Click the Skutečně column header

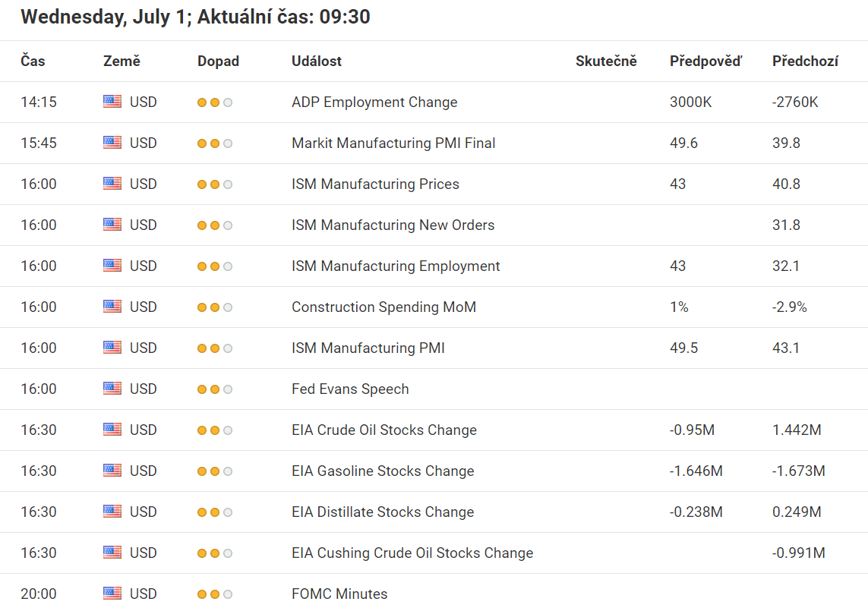click(606, 61)
